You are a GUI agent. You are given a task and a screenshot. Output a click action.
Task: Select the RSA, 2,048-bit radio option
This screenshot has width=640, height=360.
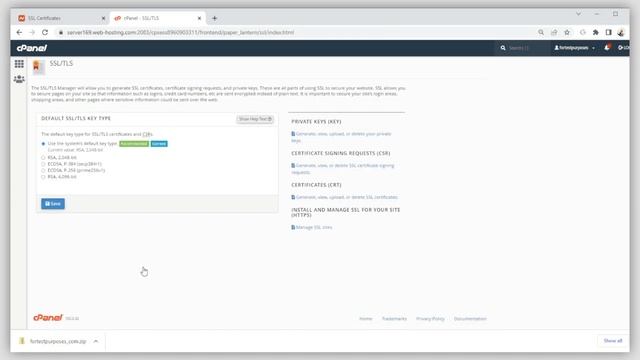click(x=43, y=158)
